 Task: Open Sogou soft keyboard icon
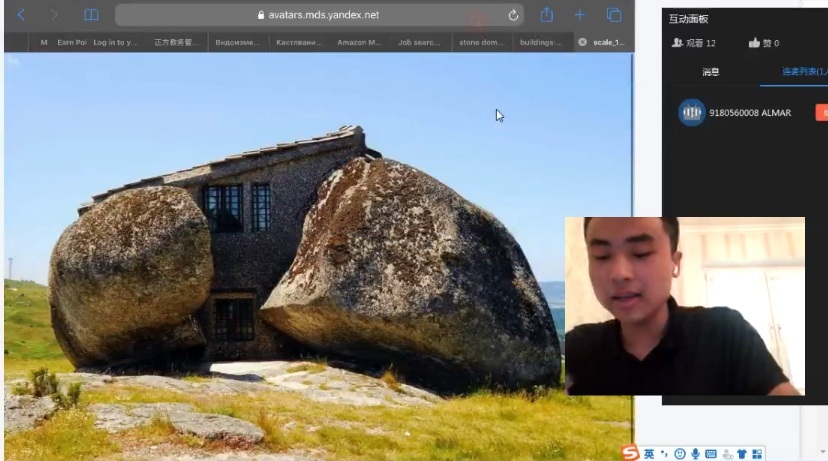click(x=710, y=454)
